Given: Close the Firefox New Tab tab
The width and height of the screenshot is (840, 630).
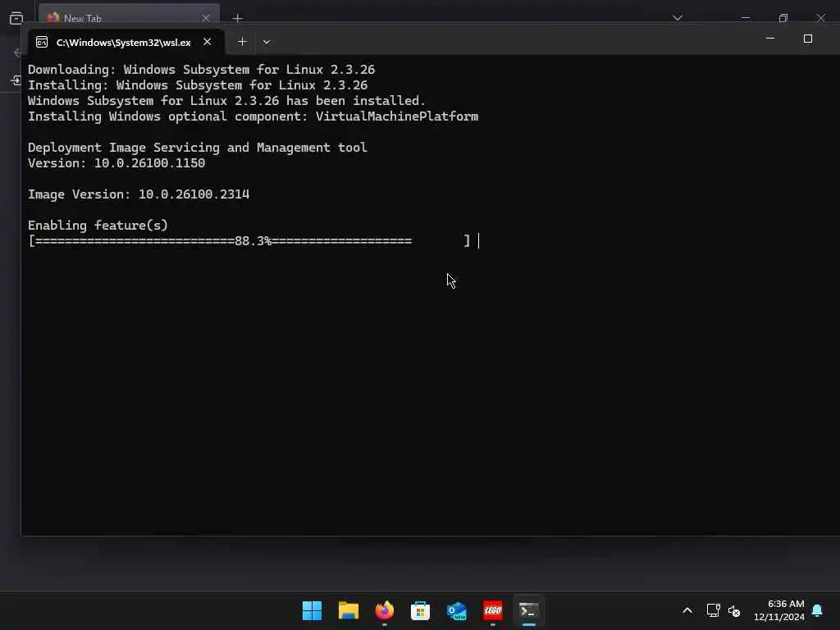Looking at the screenshot, I should click(206, 18).
